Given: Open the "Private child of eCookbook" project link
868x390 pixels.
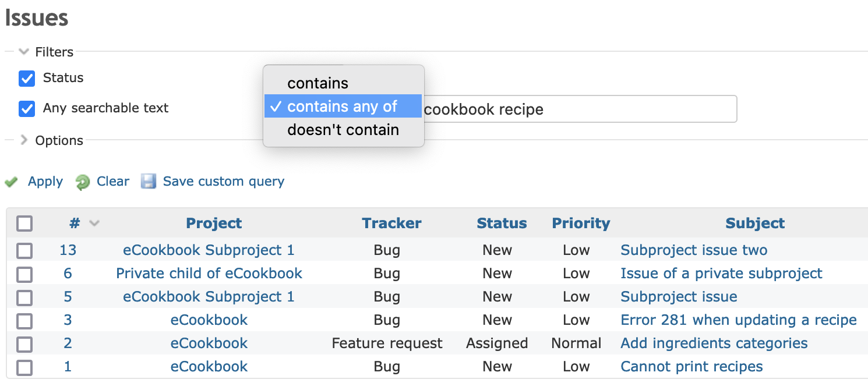Looking at the screenshot, I should [x=209, y=274].
